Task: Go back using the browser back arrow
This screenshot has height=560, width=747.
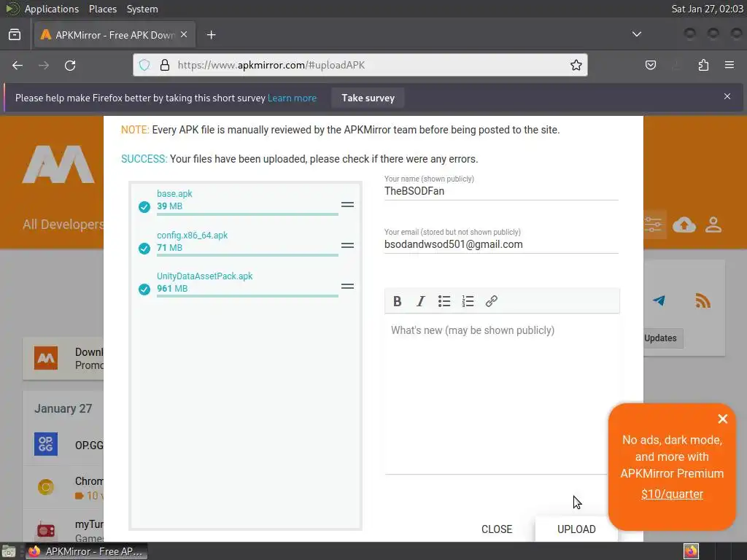Action: tap(18, 65)
